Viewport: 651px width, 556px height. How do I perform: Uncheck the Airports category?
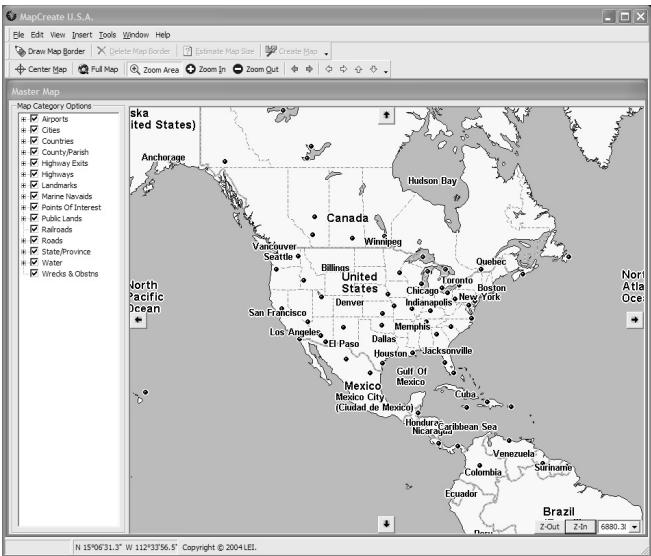34,119
